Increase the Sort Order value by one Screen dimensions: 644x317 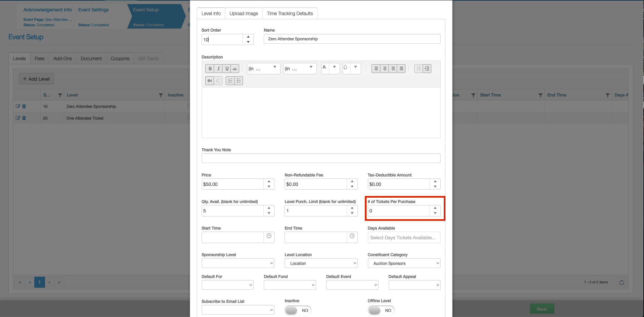(248, 37)
